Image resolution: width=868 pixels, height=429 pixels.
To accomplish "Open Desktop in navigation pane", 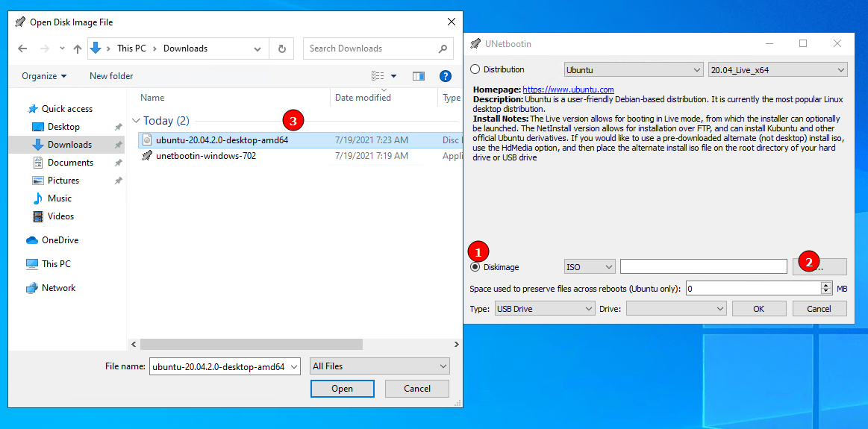I will [63, 127].
